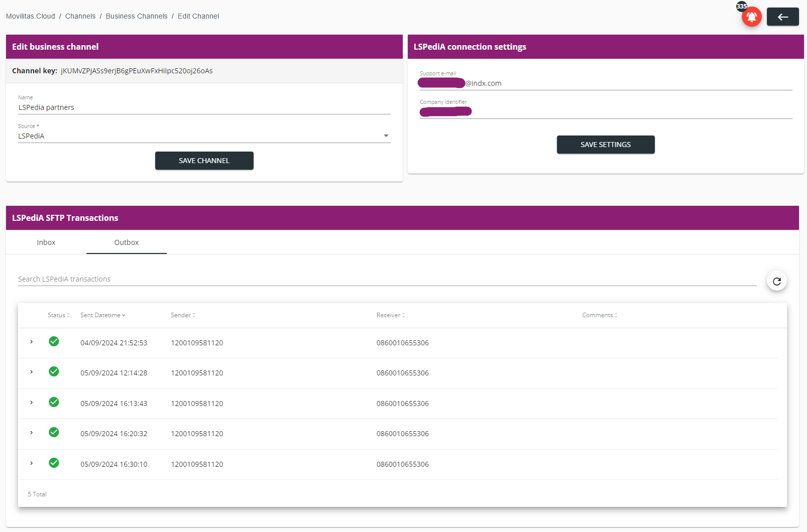Viewport: 807px width, 532px height.
Task: Refresh the LSPediA transactions list
Action: click(x=776, y=281)
